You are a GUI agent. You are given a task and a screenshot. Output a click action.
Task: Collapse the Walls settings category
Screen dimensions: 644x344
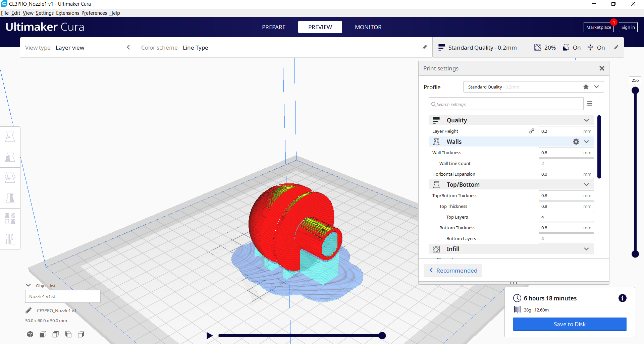tap(586, 141)
